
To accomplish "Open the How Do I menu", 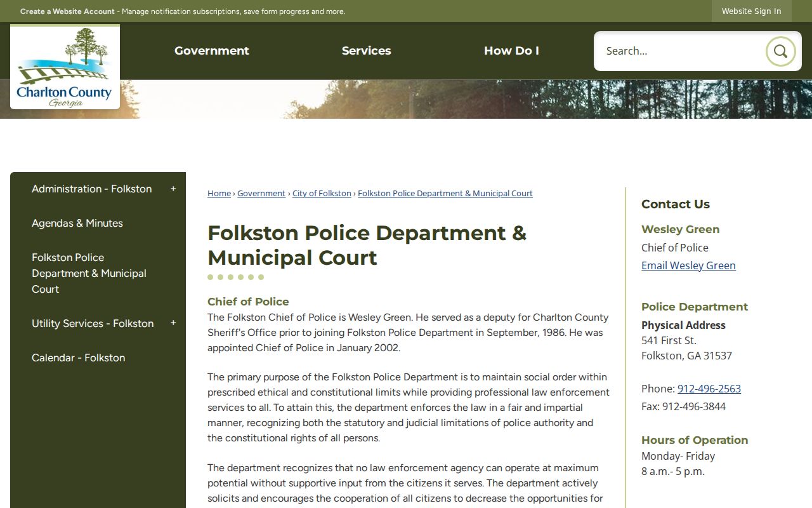I will pos(511,51).
